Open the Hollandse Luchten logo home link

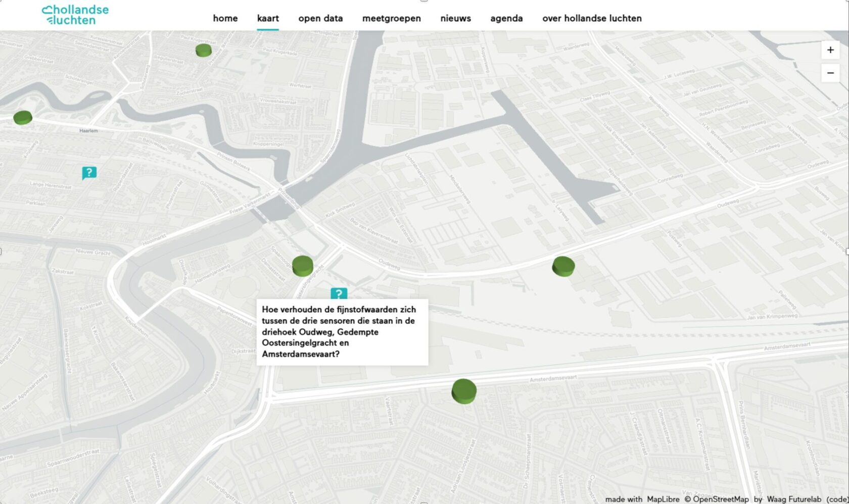(75, 15)
